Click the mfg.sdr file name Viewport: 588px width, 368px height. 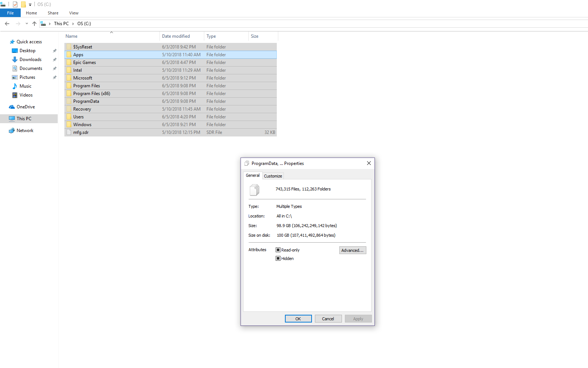pos(81,132)
